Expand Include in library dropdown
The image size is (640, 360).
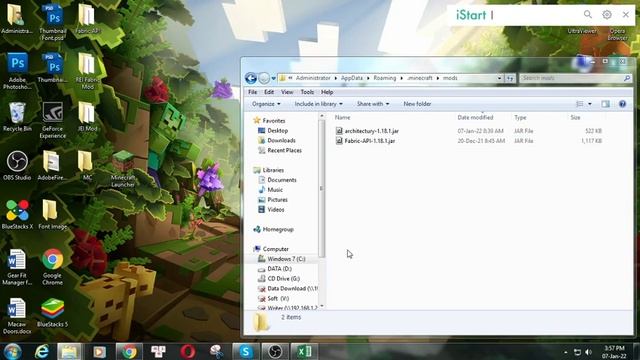coord(318,104)
